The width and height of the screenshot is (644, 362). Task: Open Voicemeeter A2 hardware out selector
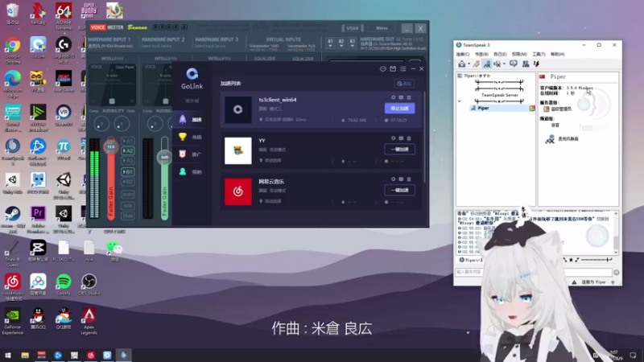click(x=341, y=43)
